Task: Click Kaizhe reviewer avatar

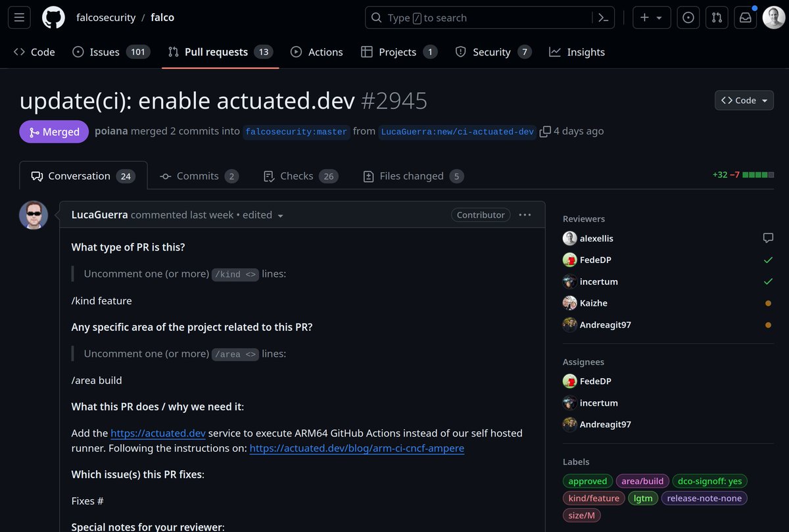Action: 570,303
